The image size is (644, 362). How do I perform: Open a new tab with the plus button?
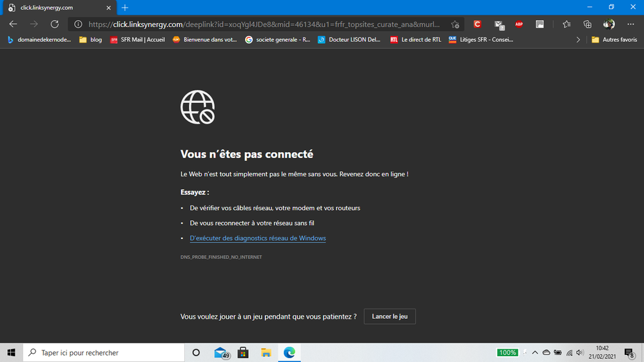tap(125, 8)
